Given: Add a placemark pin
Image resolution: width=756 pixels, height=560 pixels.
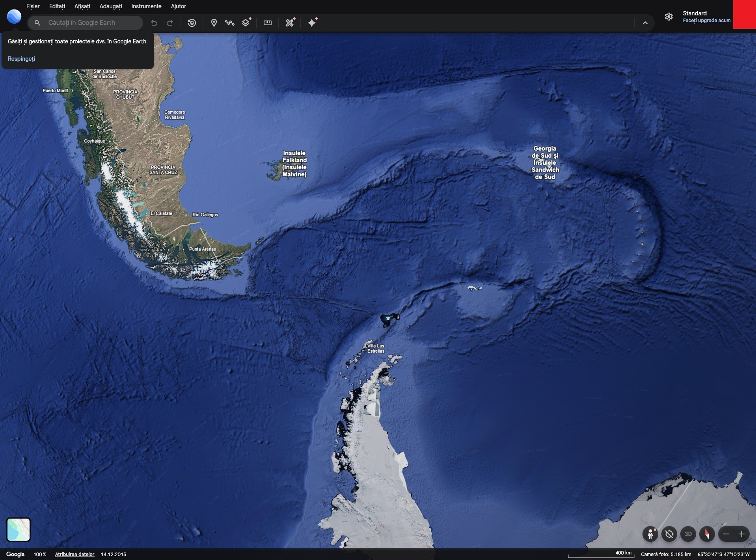Looking at the screenshot, I should pos(214,23).
